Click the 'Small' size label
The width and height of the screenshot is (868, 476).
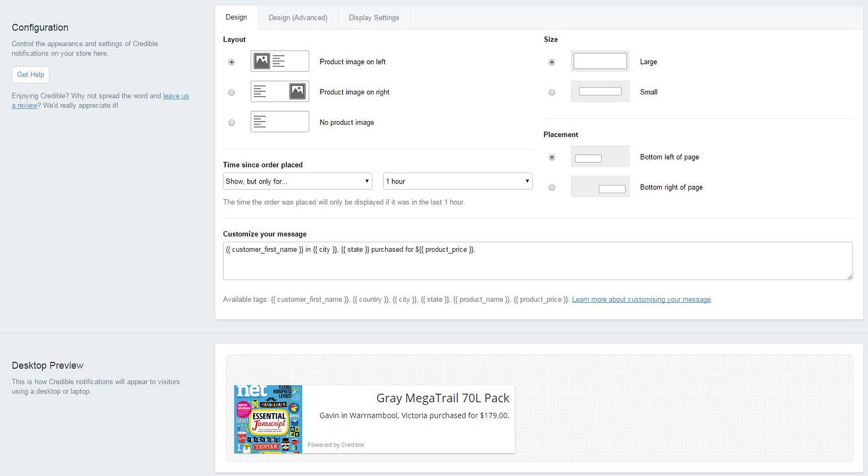click(x=649, y=92)
